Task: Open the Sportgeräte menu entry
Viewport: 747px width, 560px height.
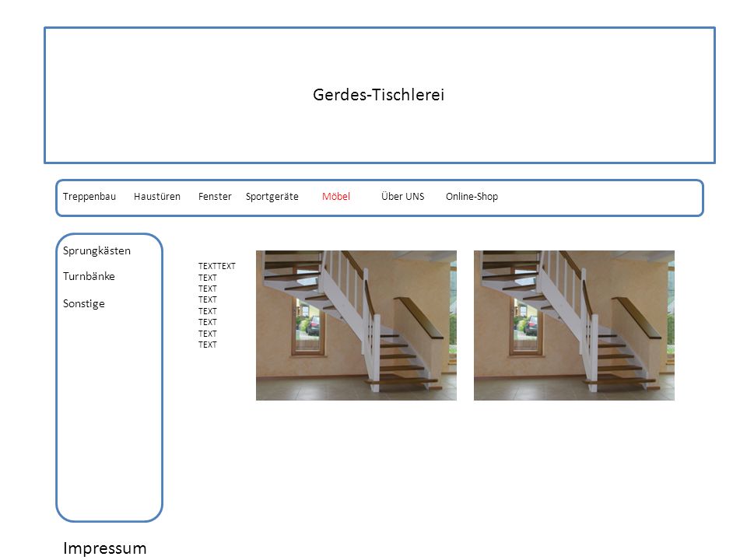Action: [x=272, y=197]
